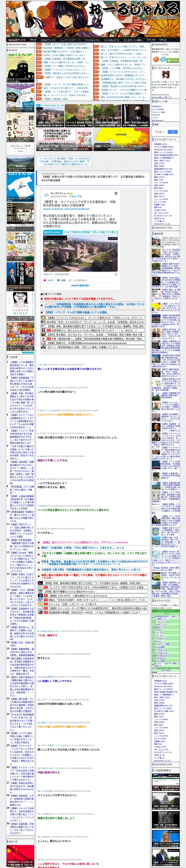186x868 pixels.
Task: Follow the フォローする link in the tweet
Action: pyautogui.click(x=75, y=196)
